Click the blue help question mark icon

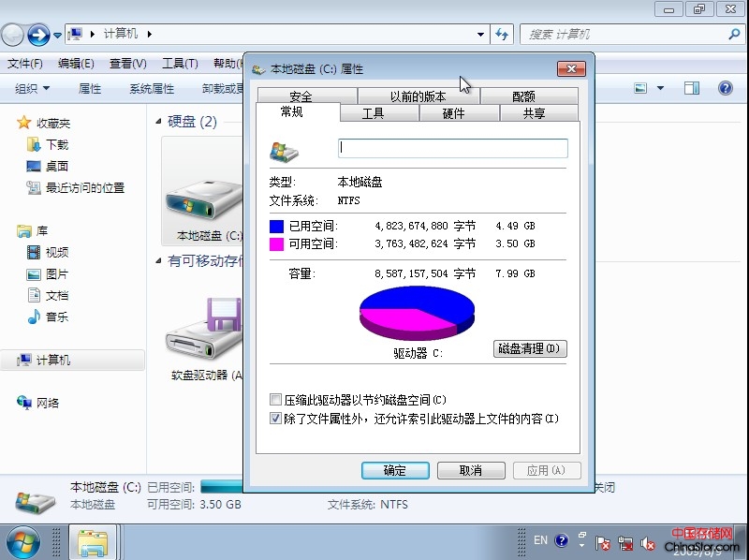(725, 88)
